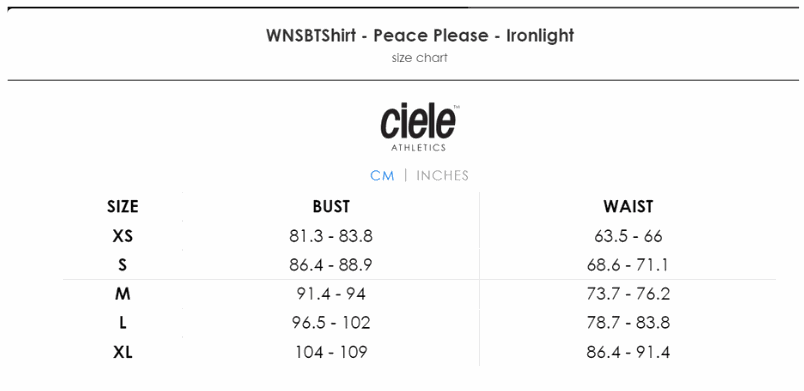Select the SIZE column header
The height and width of the screenshot is (391, 804).
(x=123, y=207)
